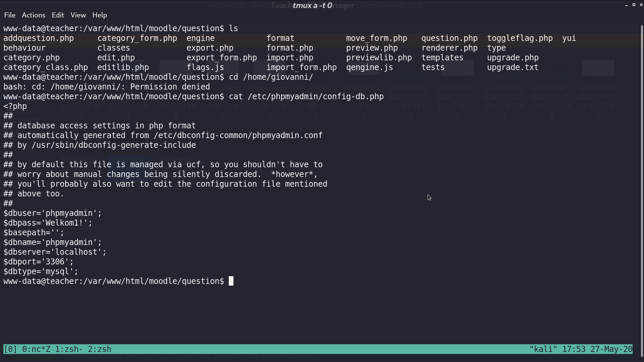The image size is (644, 362).
Task: Click import.php in the listing
Action: coord(290,58)
